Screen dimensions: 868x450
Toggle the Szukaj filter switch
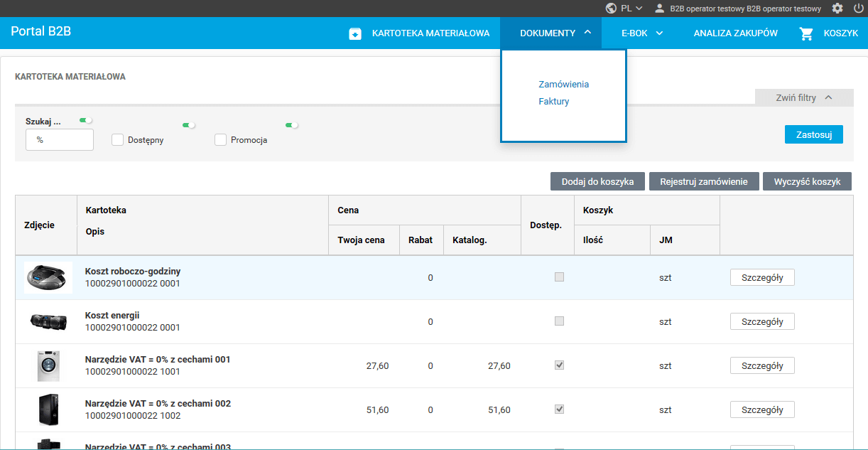(x=86, y=121)
